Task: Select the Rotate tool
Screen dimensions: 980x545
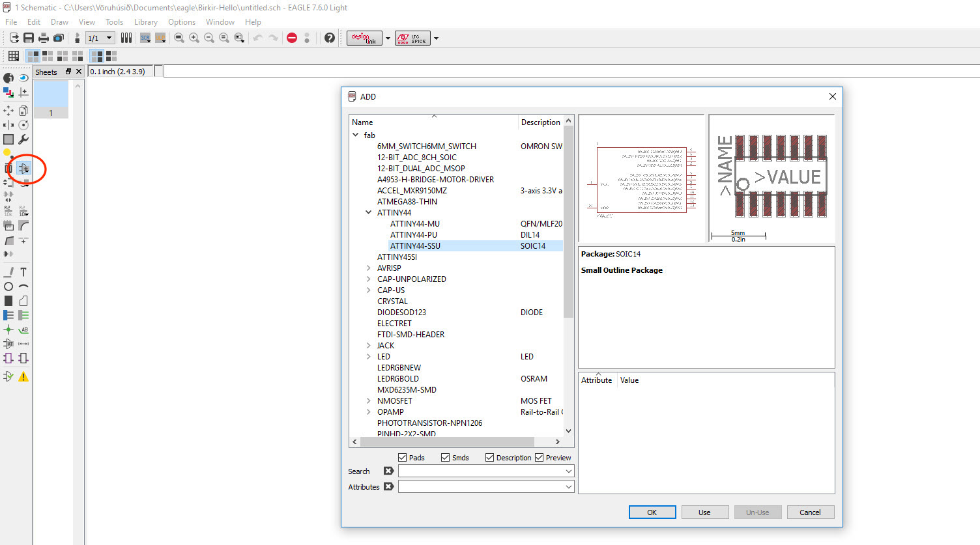Action: [x=23, y=125]
